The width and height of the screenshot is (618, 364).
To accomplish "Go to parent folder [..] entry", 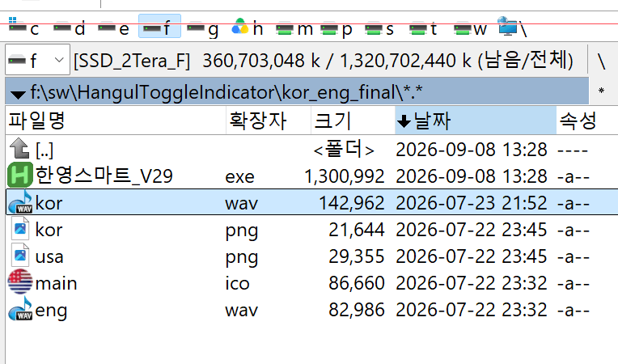I will click(x=44, y=150).
